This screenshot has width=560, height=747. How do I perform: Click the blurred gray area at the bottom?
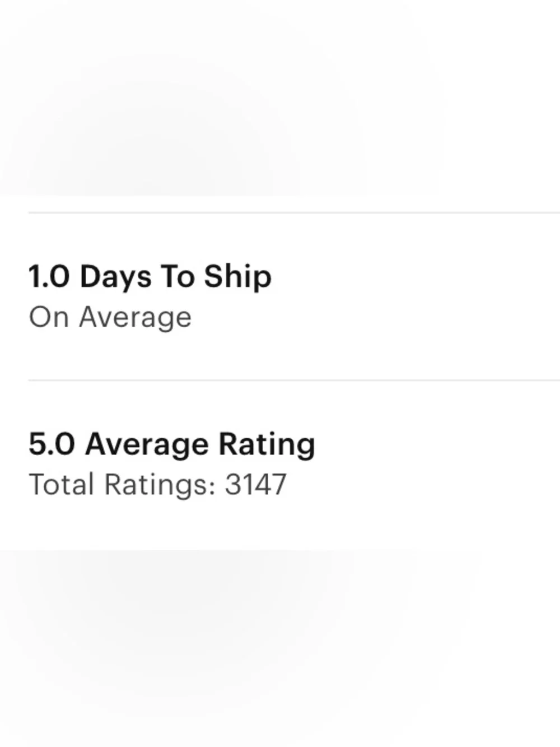(280, 648)
